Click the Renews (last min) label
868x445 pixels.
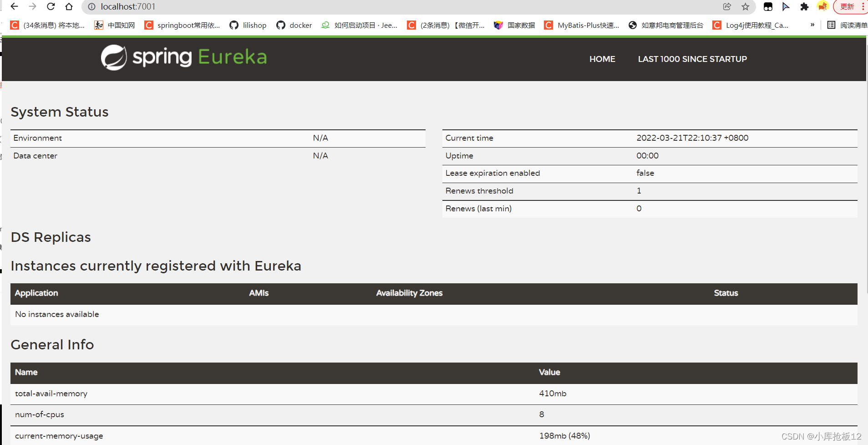478,209
